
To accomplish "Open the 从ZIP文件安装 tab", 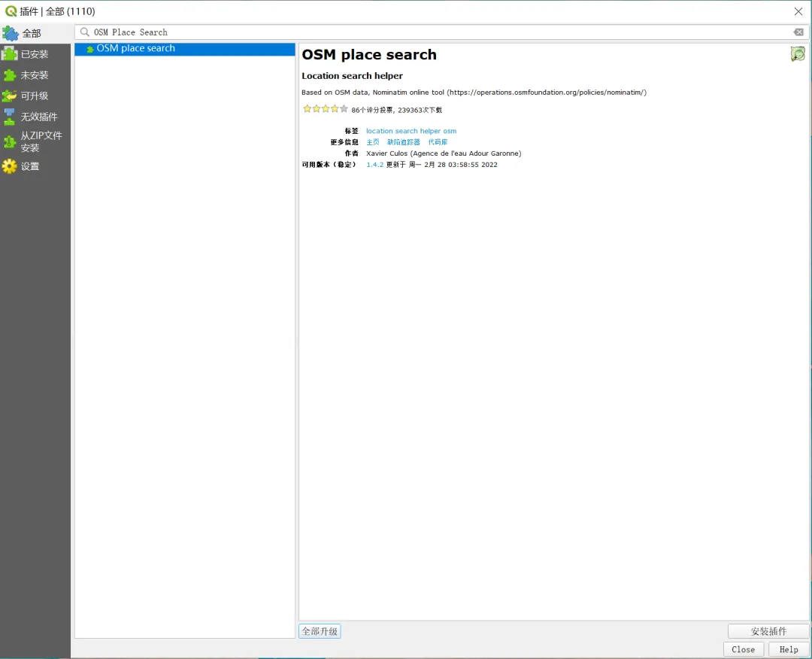I will pos(35,141).
